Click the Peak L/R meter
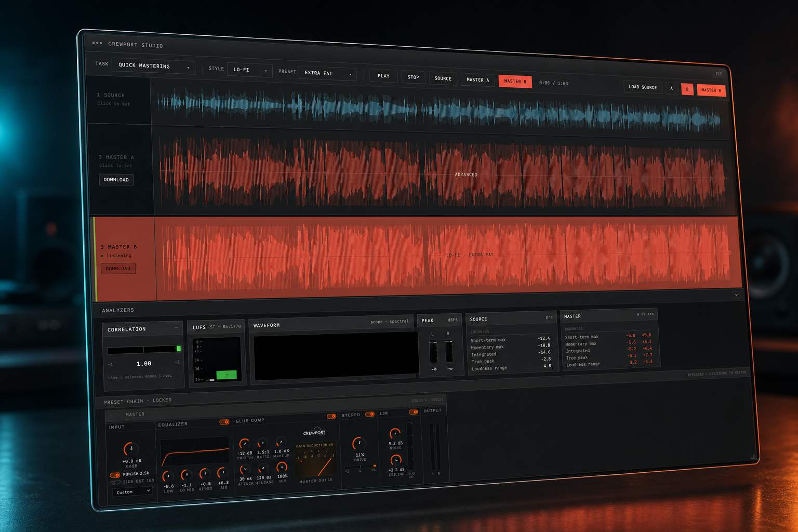The height and width of the screenshot is (532, 798). (441, 351)
